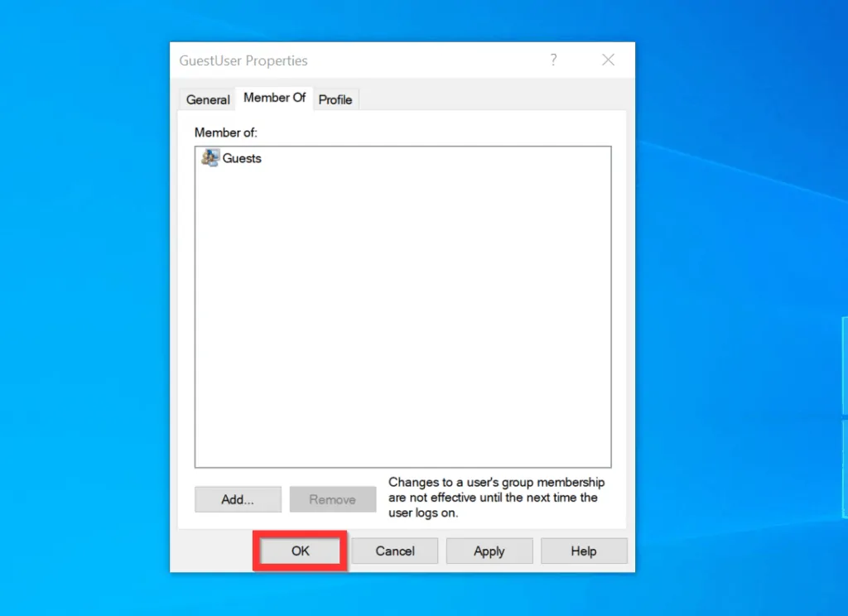Click the Cancel button
The height and width of the screenshot is (616, 848).
point(395,551)
